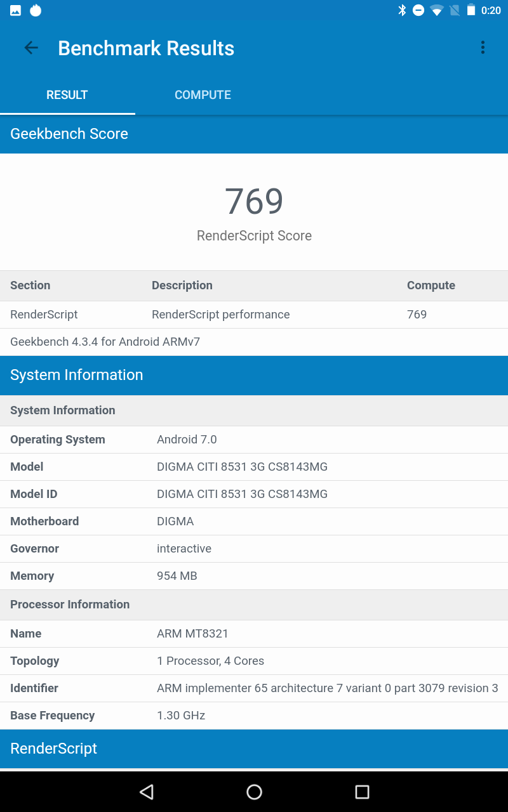Switch to the COMPUTE tab

[203, 95]
